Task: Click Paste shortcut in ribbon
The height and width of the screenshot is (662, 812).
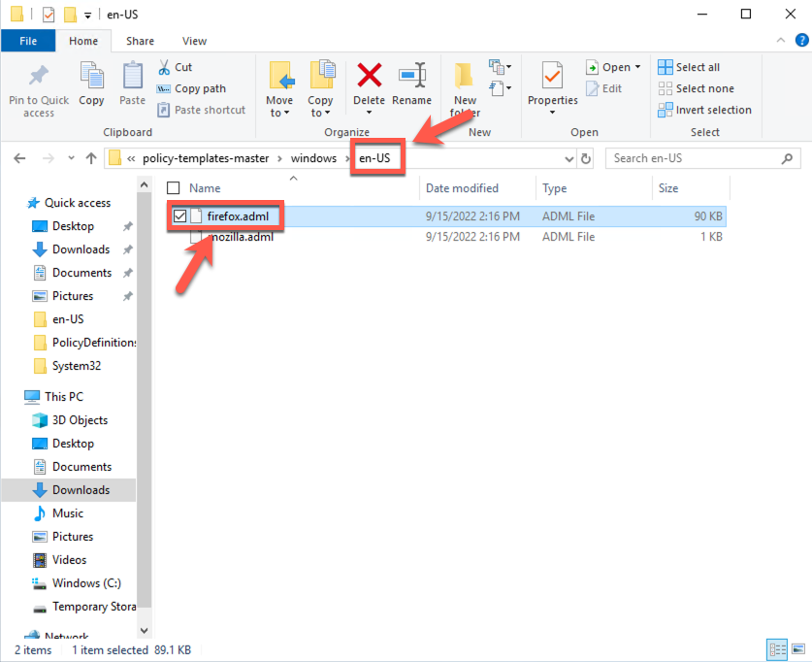Action: tap(202, 110)
